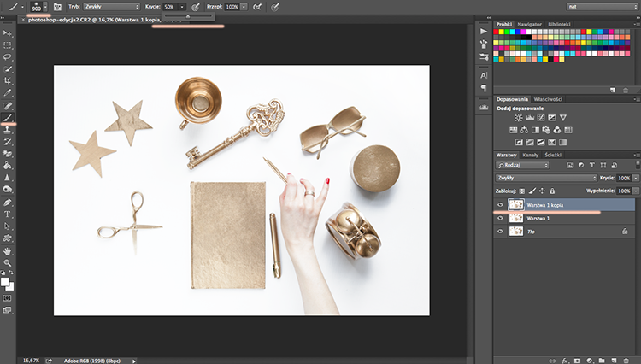This screenshot has height=364, width=641.
Task: Select the Hand tool
Action: click(8, 251)
